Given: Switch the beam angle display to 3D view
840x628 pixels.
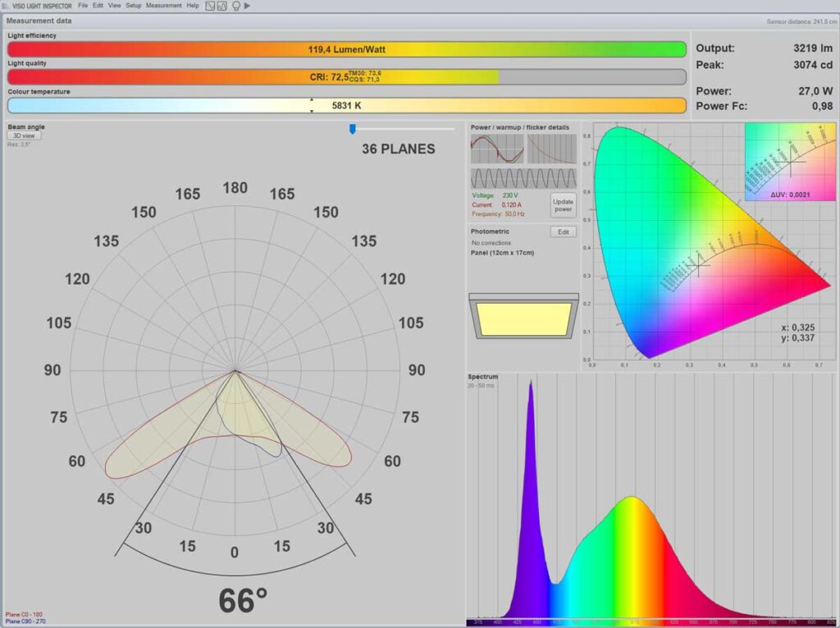Looking at the screenshot, I should coord(22,135).
